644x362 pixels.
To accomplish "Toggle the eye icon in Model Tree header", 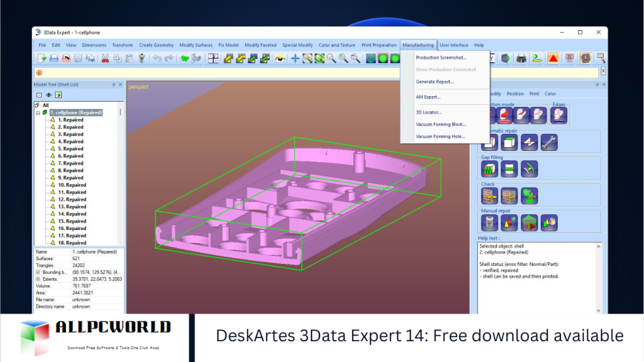I will tap(48, 95).
